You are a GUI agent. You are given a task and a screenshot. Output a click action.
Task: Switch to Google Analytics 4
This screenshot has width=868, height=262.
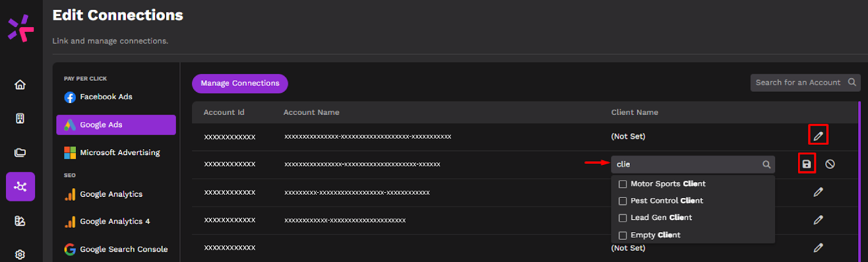(116, 221)
